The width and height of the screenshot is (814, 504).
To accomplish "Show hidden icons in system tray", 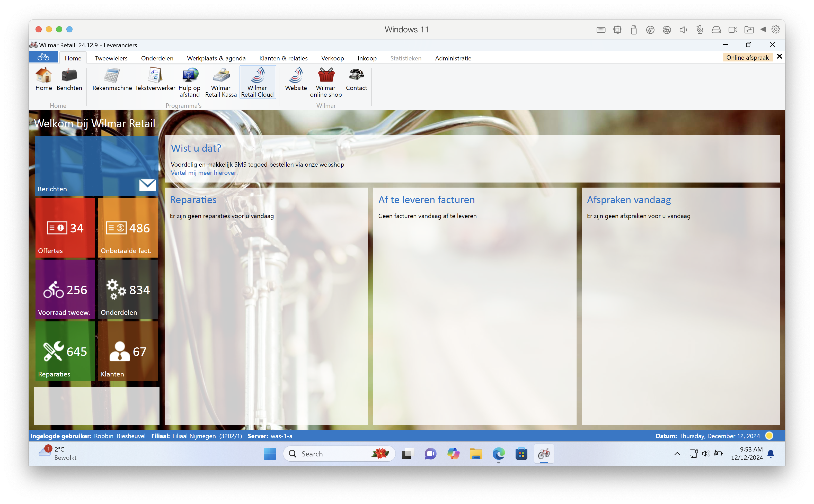I will [677, 453].
